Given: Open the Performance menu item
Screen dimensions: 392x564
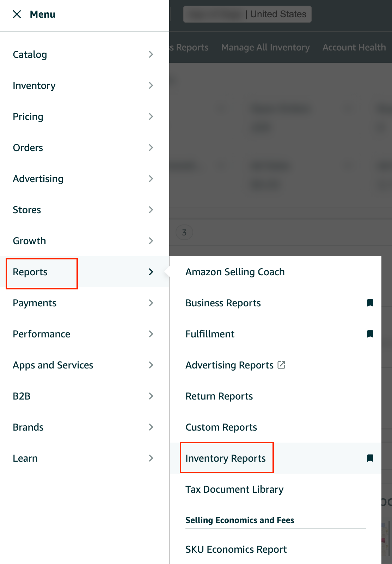Looking at the screenshot, I should click(42, 334).
